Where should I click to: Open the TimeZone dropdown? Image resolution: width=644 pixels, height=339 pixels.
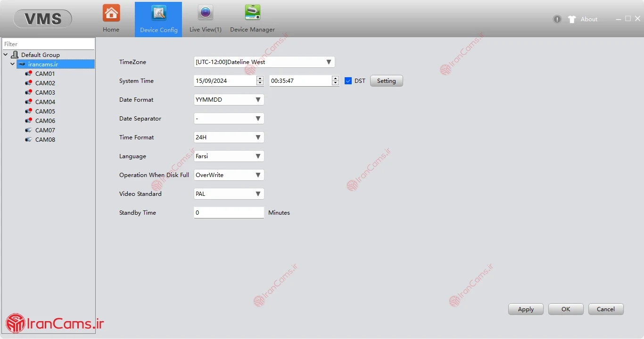pyautogui.click(x=264, y=62)
